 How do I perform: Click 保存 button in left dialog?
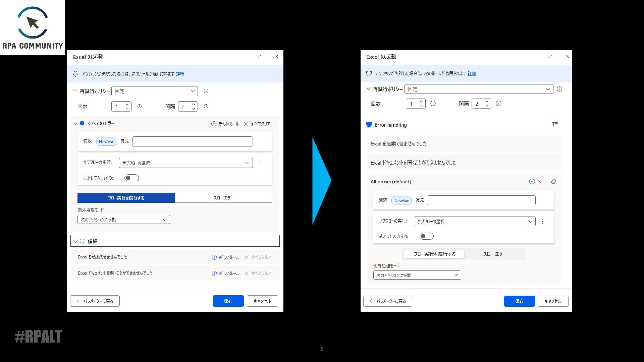click(x=228, y=301)
